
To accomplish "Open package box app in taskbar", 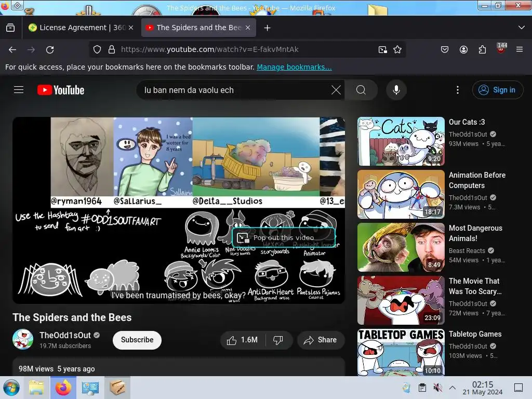I will 117,388.
